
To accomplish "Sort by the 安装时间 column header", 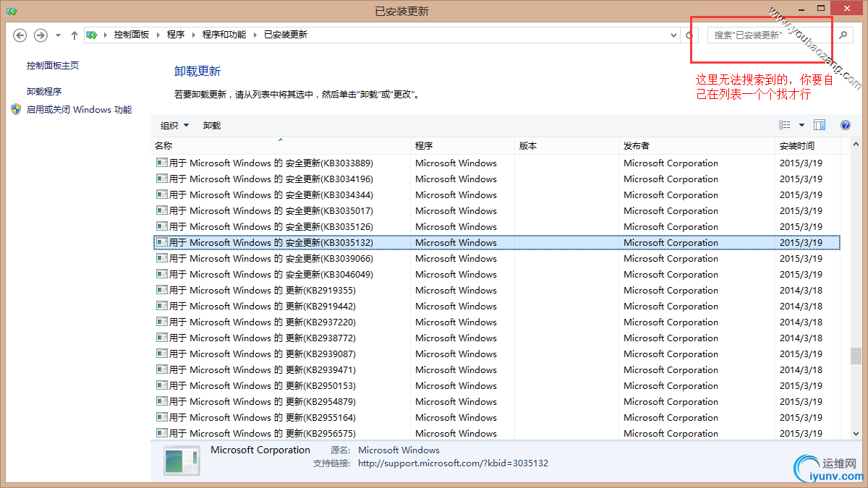I will [x=807, y=145].
